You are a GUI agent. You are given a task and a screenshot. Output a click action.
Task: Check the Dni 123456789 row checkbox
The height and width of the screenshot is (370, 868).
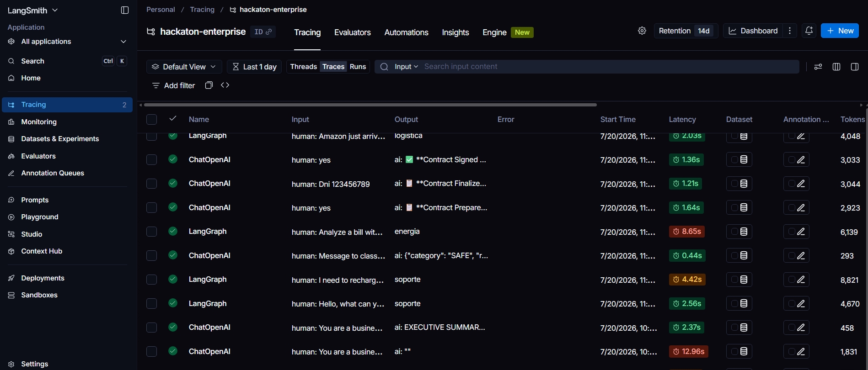151,184
